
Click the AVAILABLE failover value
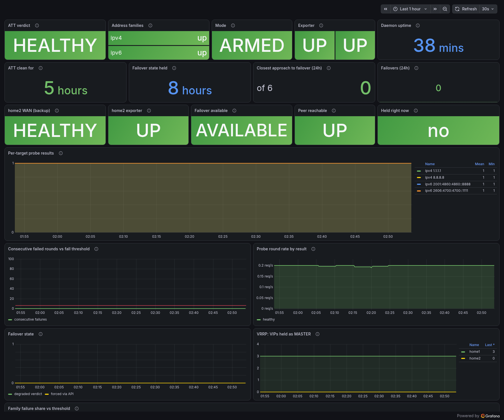pos(242,130)
